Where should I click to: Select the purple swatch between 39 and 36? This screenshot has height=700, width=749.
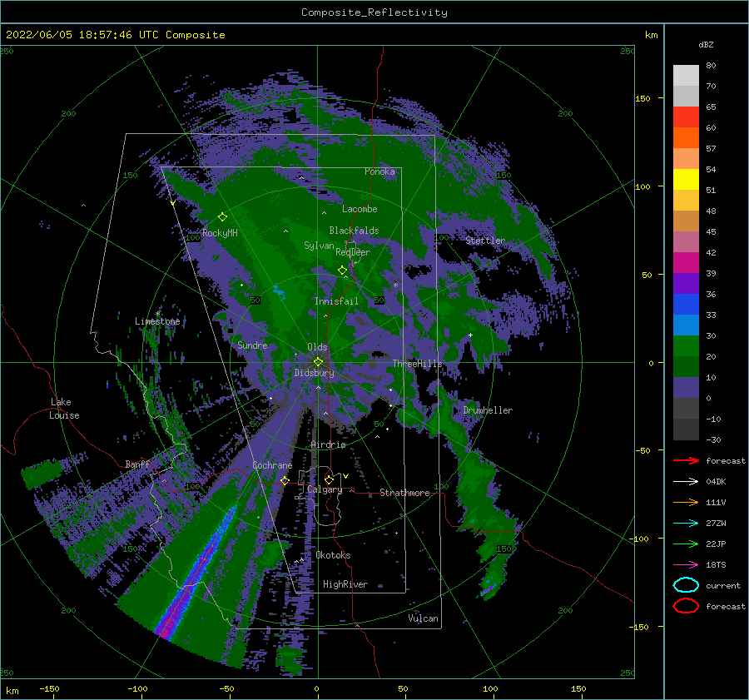(x=686, y=284)
